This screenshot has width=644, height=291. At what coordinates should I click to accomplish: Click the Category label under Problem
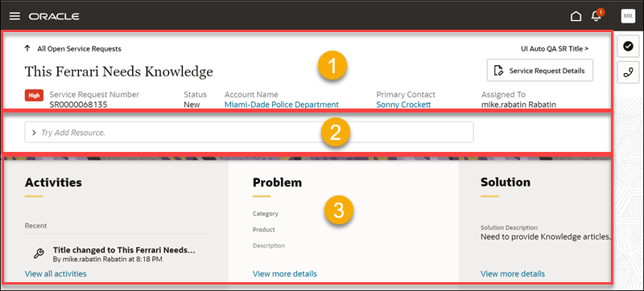[266, 214]
